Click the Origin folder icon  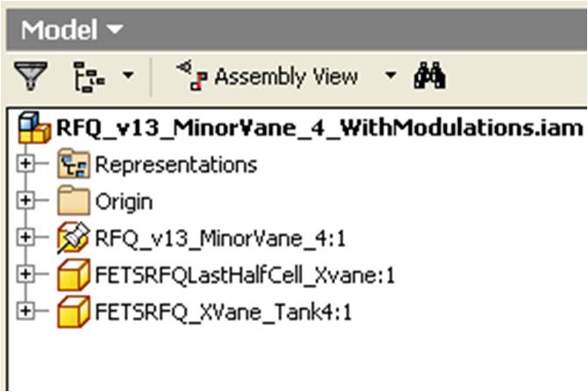74,201
